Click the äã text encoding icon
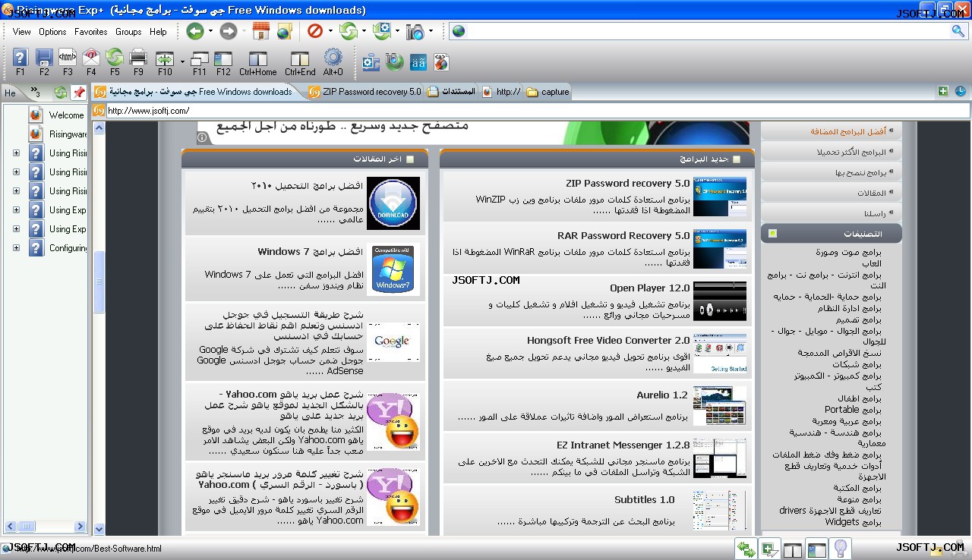 (x=418, y=62)
